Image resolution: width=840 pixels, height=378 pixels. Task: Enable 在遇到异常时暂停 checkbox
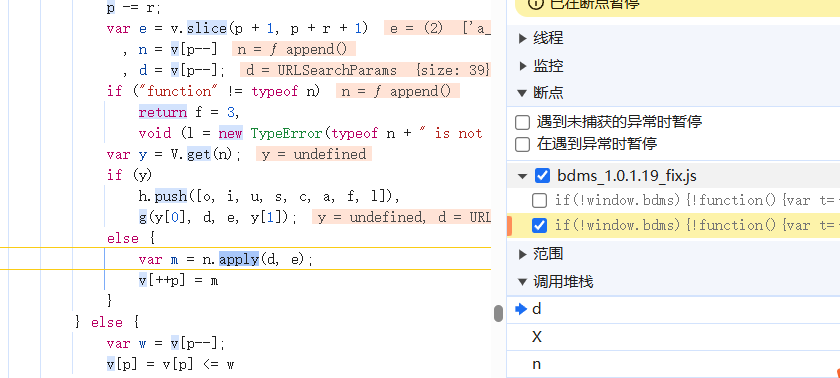point(522,144)
